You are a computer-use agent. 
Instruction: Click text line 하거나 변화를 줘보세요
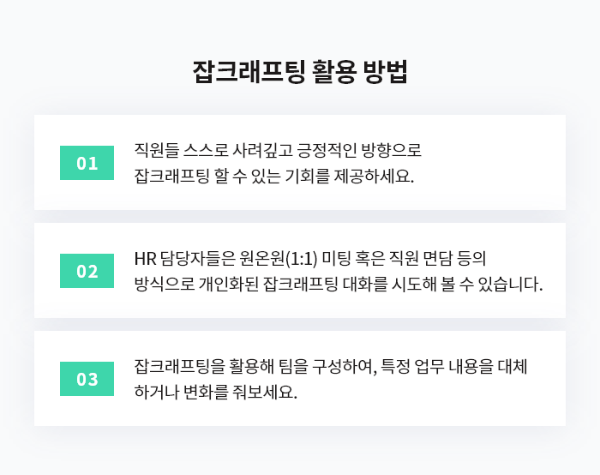coord(215,392)
